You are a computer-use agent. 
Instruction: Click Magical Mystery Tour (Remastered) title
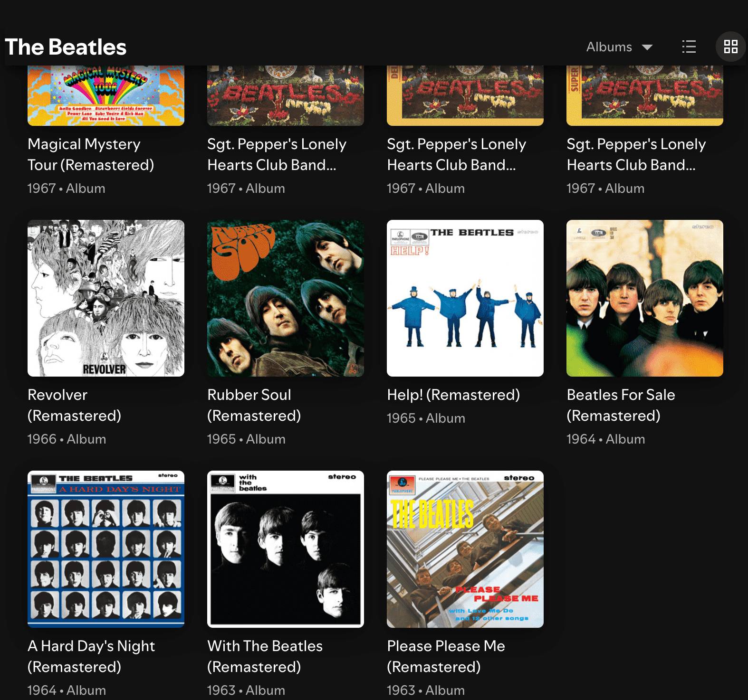[91, 154]
